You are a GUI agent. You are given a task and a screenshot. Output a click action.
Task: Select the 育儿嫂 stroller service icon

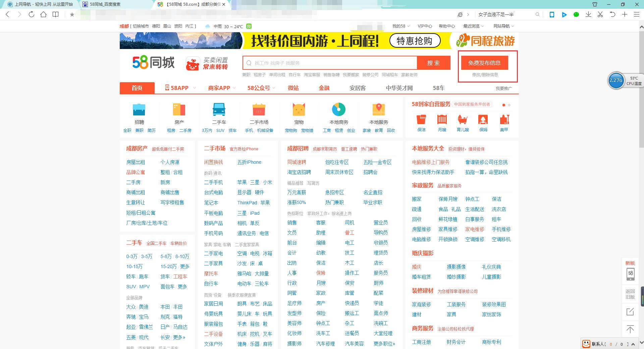tap(463, 119)
